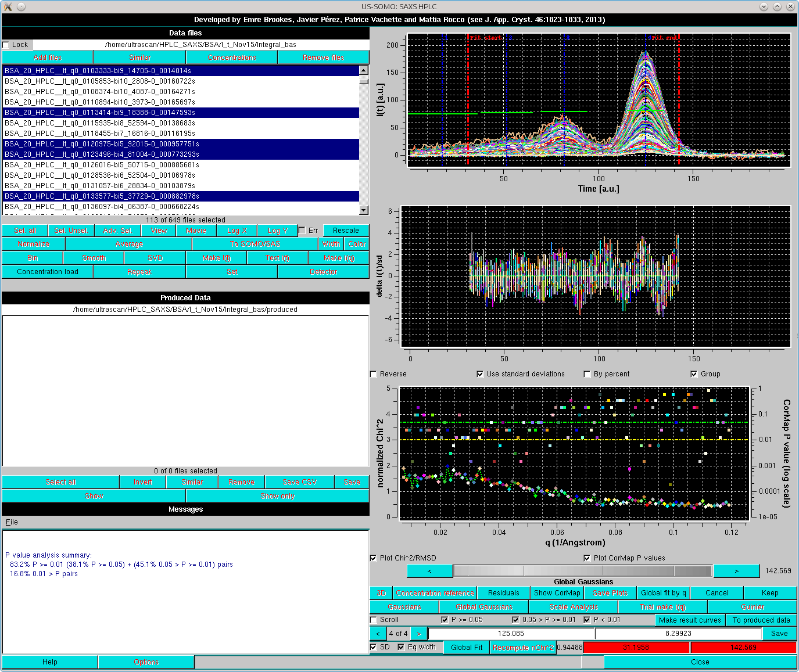Click the Save Plots button
Image resolution: width=799 pixels, height=672 pixels.
[x=610, y=593]
